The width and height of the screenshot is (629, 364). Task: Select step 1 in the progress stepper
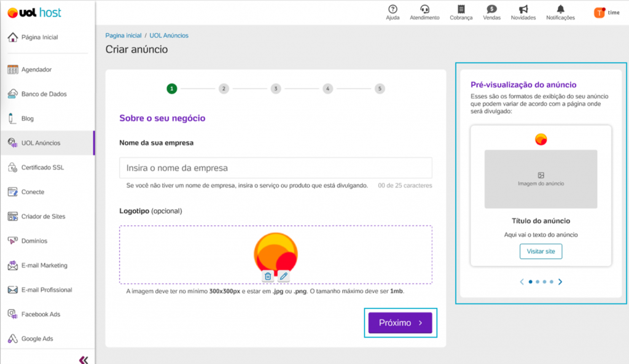pyautogui.click(x=172, y=88)
